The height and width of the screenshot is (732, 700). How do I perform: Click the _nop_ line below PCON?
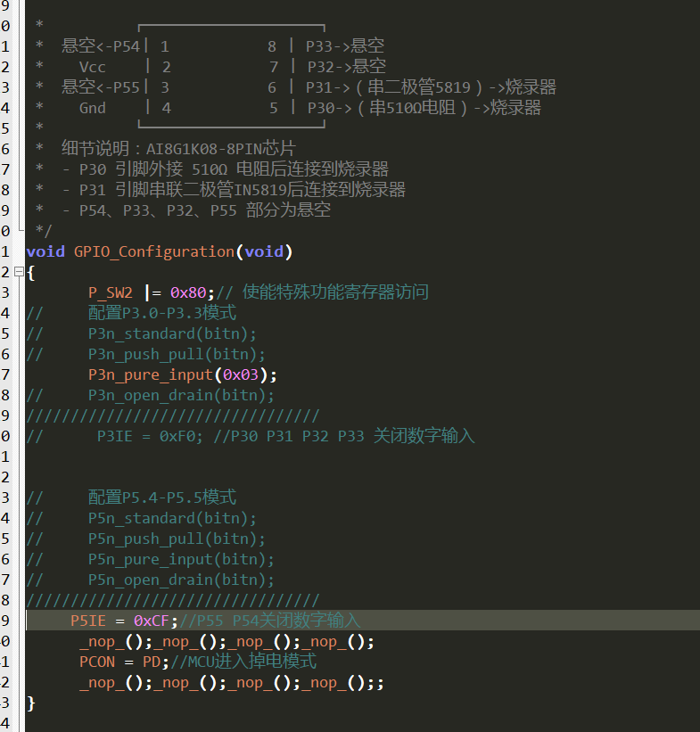click(231, 683)
